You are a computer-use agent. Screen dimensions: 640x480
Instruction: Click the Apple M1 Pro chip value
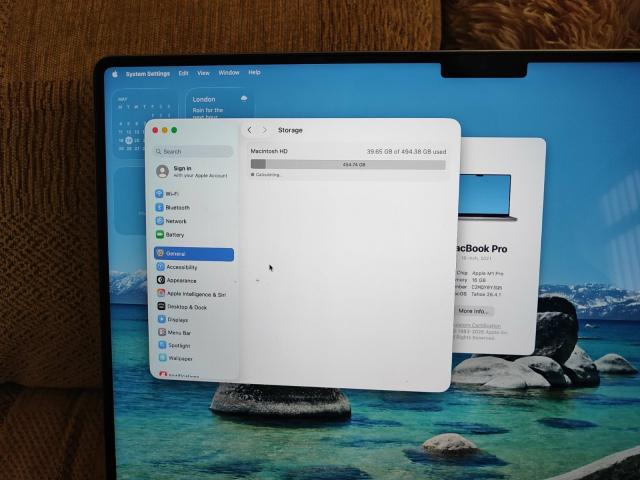[488, 273]
